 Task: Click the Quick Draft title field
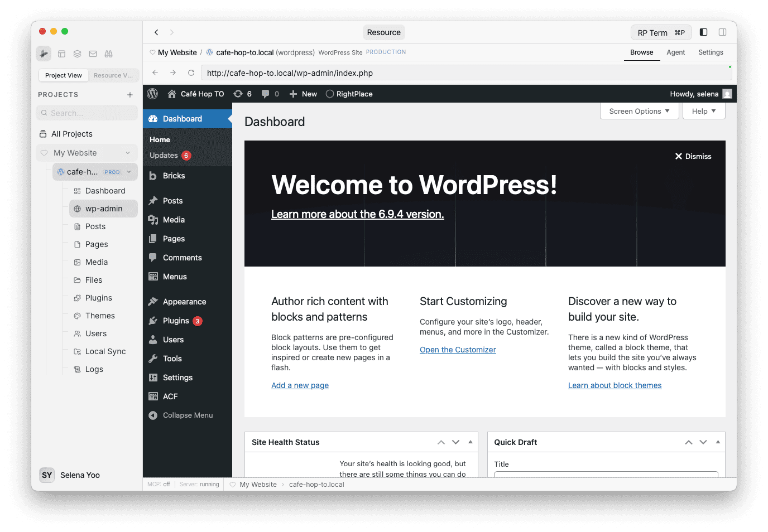coord(606,475)
